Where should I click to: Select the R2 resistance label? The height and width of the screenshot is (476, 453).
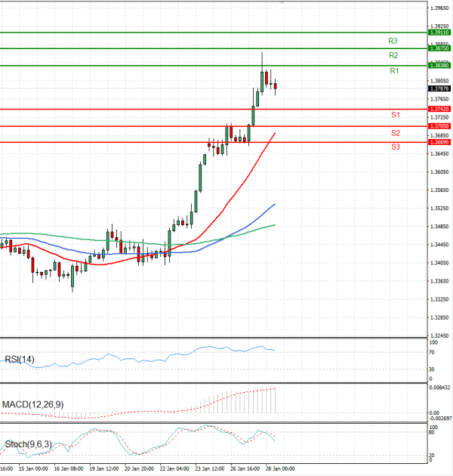coord(393,56)
